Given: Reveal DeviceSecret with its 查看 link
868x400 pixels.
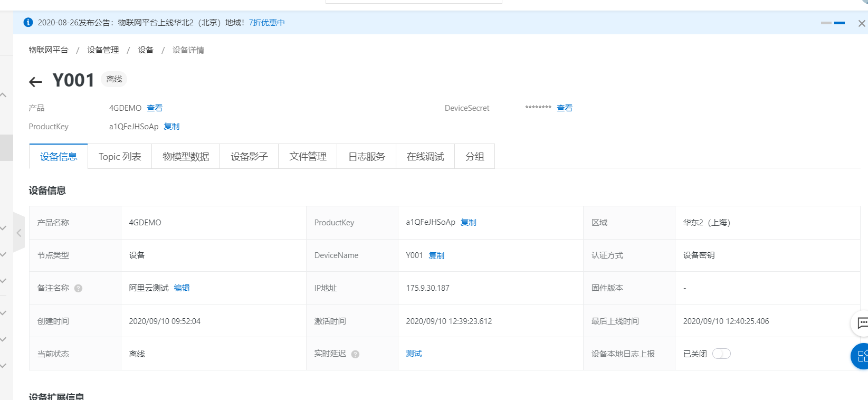Looking at the screenshot, I should click(565, 108).
